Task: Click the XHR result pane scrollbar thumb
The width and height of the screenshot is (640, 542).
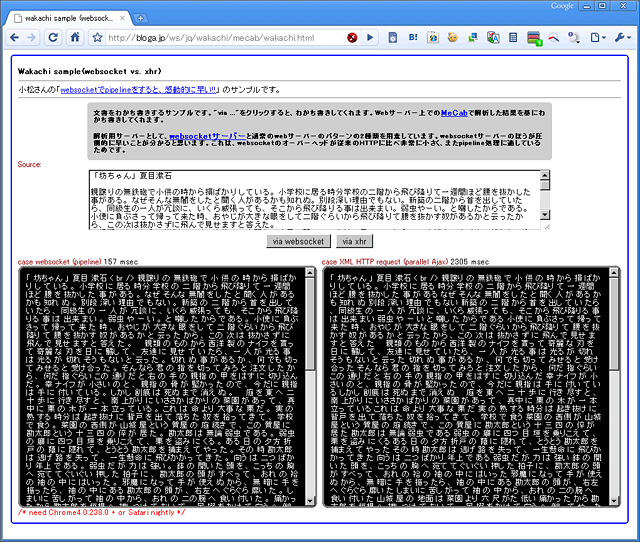Action: (614, 324)
